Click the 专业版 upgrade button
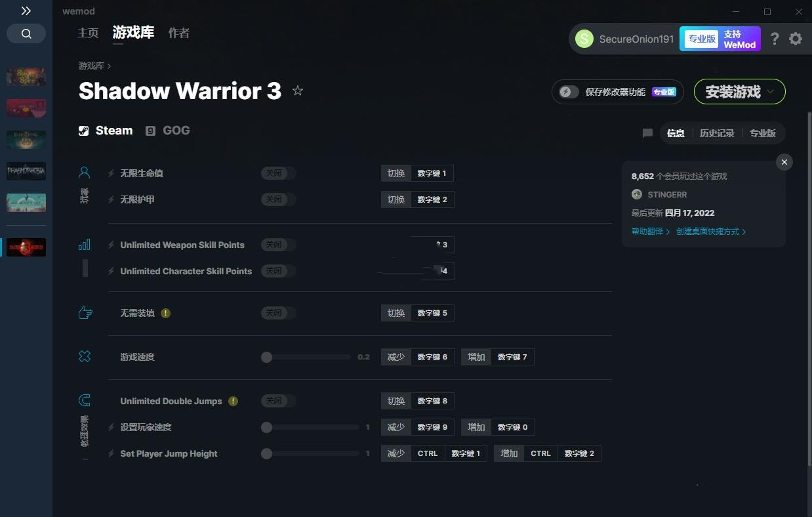 click(701, 39)
